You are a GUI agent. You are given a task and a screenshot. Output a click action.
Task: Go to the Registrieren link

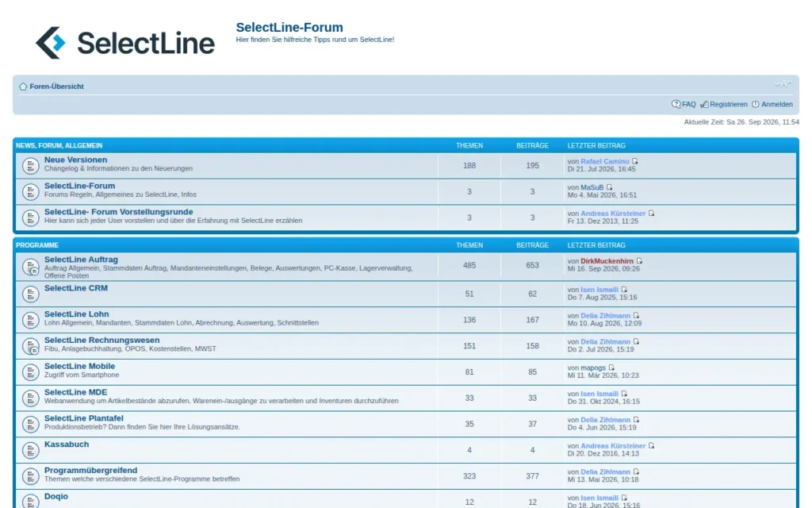click(729, 104)
